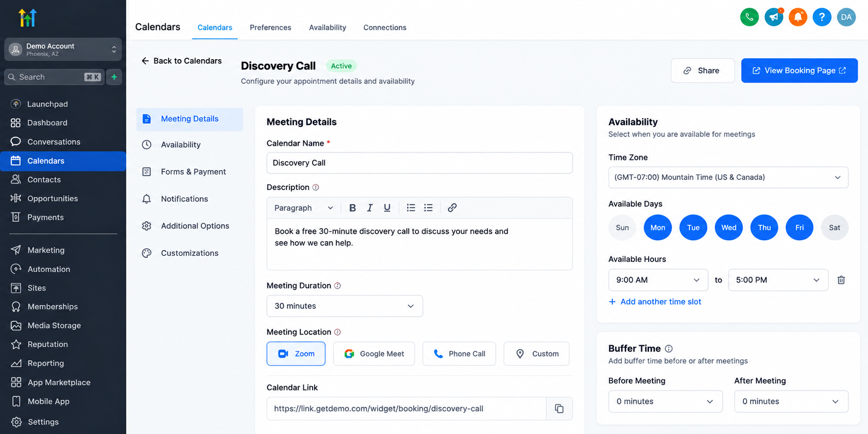The height and width of the screenshot is (434, 868).
Task: Go back to Calendars list
Action: [182, 61]
